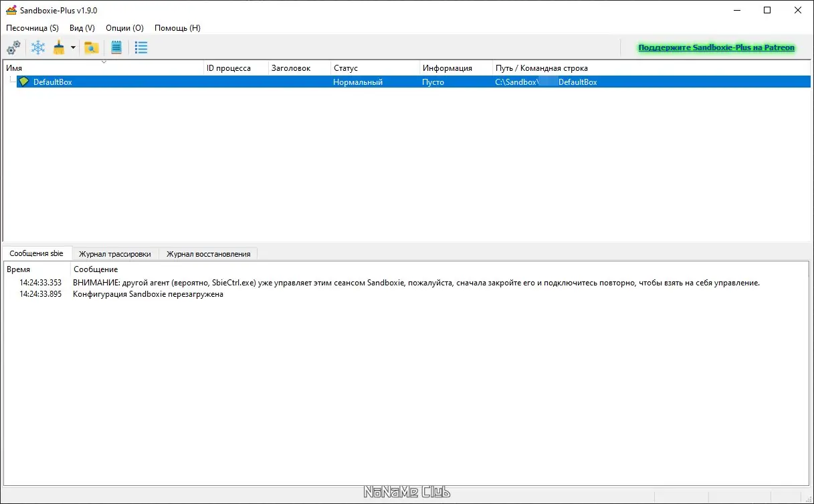
Task: Sort by Путь / Командная строка header
Action: (x=651, y=68)
